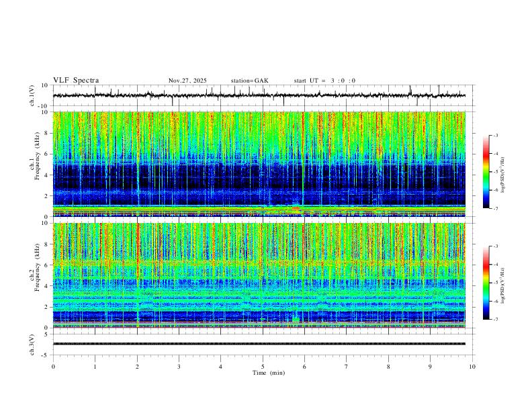The image size is (532, 411).
Task: Click time axis tick label '2'
Action: [x=137, y=367]
